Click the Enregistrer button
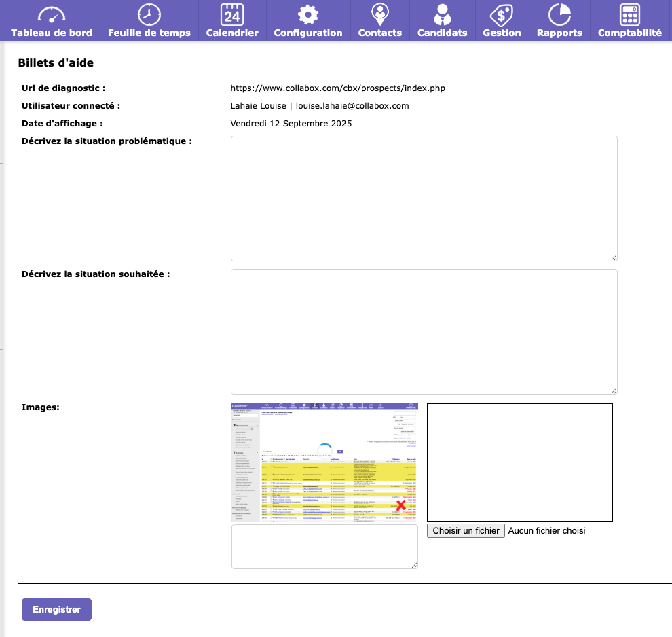 tap(56, 609)
